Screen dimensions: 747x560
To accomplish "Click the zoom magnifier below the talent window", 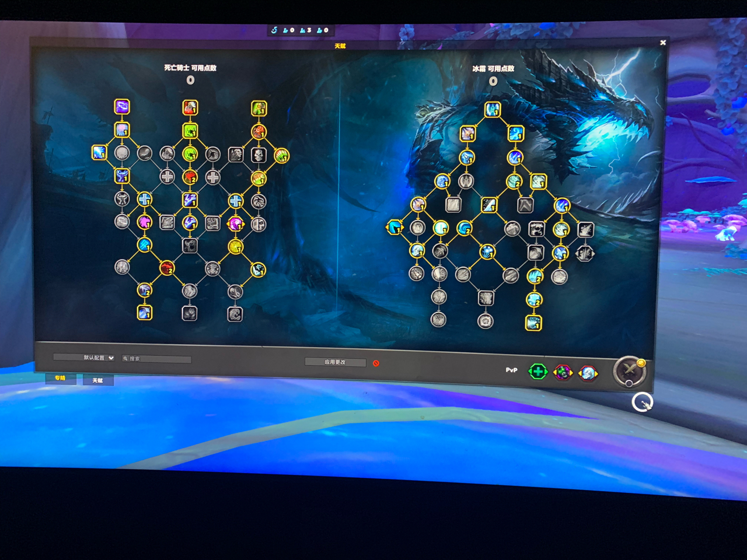I will (642, 402).
